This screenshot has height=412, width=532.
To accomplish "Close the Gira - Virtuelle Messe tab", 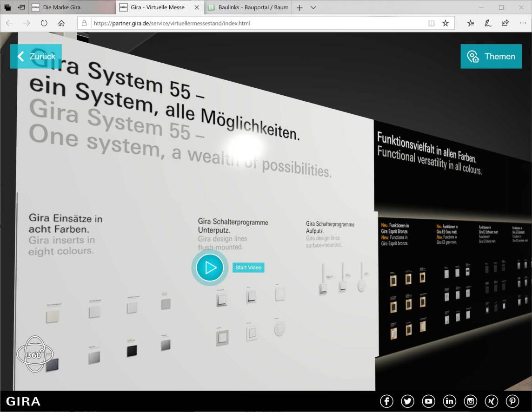I will tap(197, 7).
